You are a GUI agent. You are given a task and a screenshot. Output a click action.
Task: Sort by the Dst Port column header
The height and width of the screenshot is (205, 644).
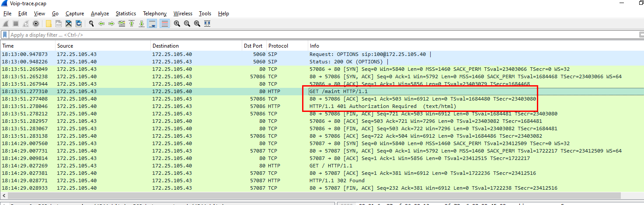click(x=253, y=45)
